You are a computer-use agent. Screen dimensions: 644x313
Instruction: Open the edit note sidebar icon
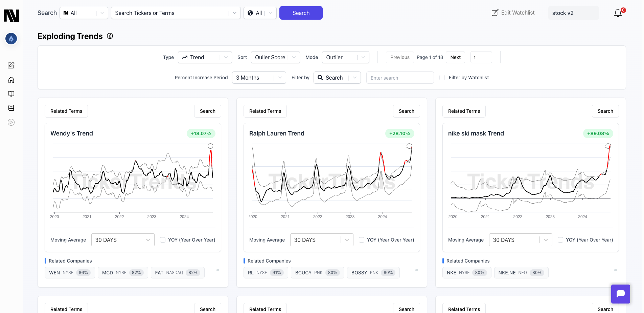[11, 65]
